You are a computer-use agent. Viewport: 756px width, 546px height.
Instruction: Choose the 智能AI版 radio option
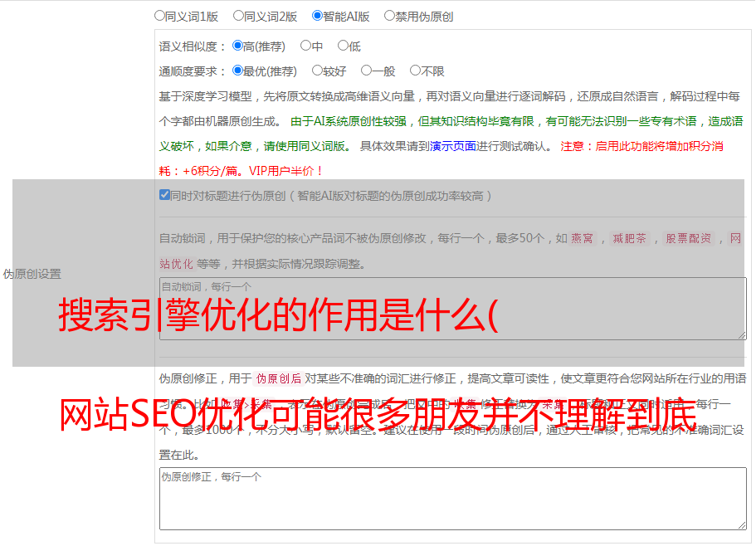[x=317, y=16]
